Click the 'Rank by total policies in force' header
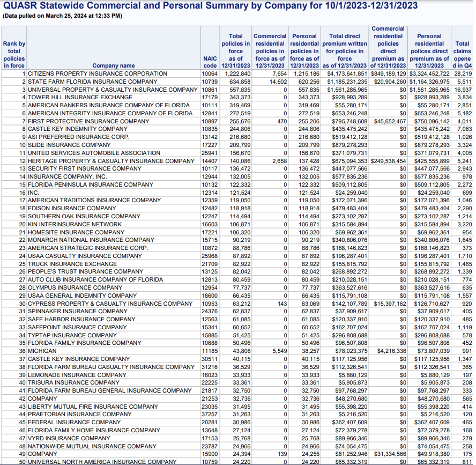The height and width of the screenshot is (465, 476). (x=14, y=55)
